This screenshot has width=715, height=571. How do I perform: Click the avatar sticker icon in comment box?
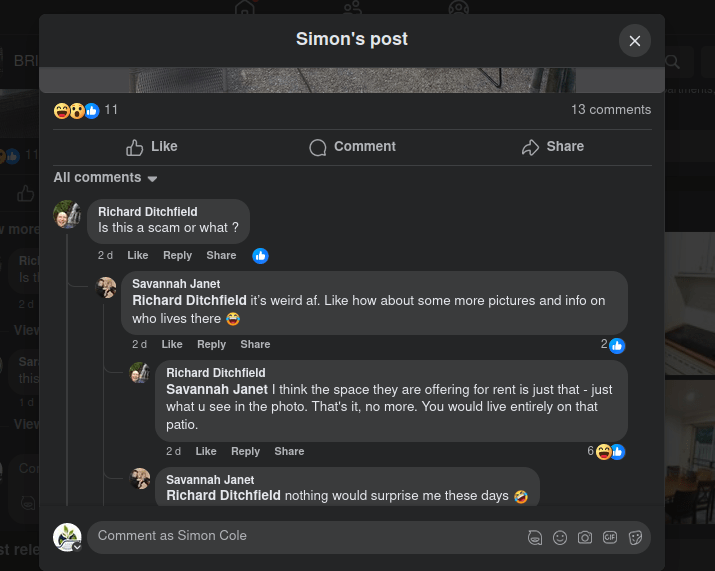coord(535,538)
